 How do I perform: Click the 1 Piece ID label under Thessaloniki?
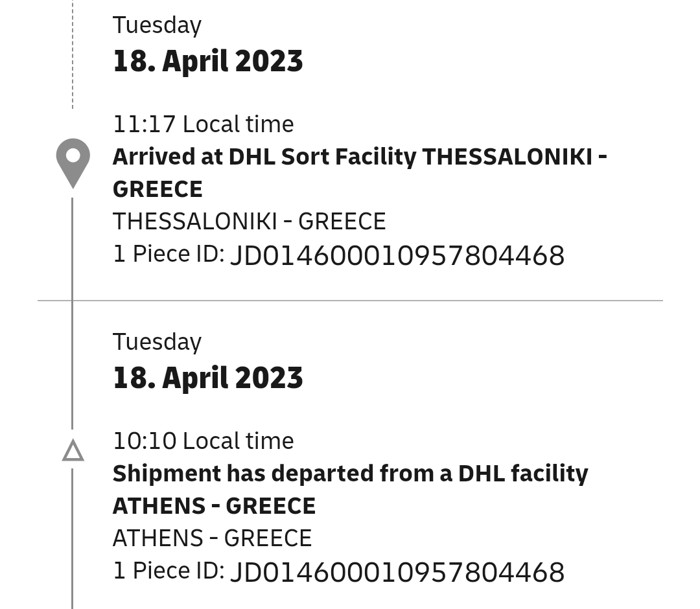click(168, 254)
